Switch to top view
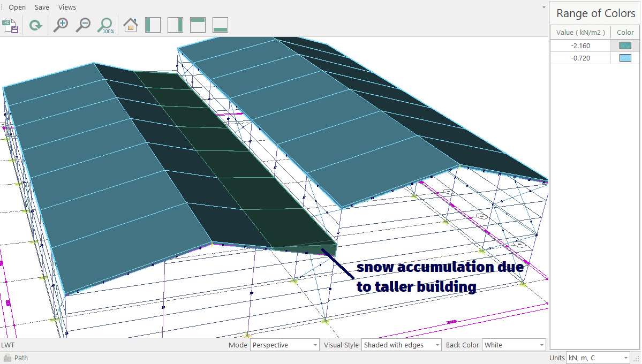The width and height of the screenshot is (642, 364). click(198, 25)
